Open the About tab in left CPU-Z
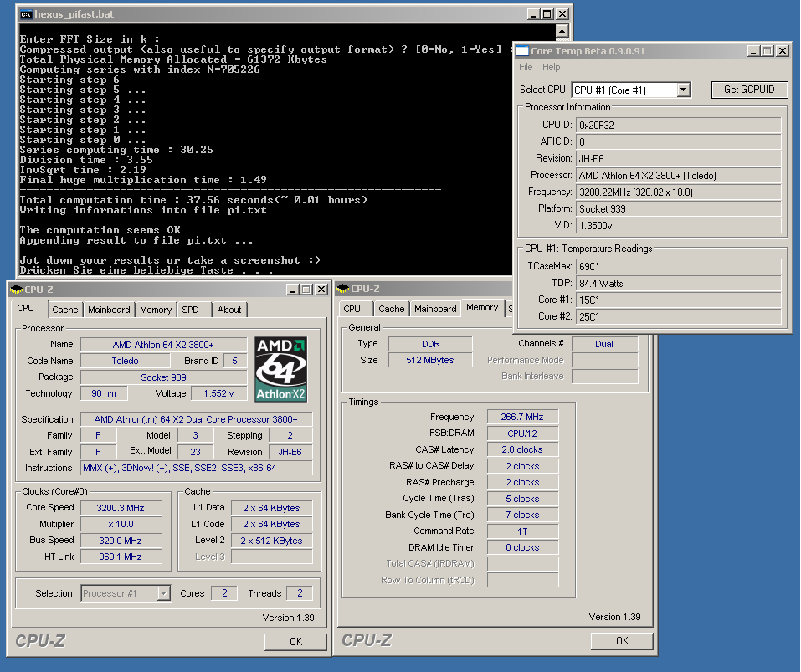801x672 pixels. [229, 310]
